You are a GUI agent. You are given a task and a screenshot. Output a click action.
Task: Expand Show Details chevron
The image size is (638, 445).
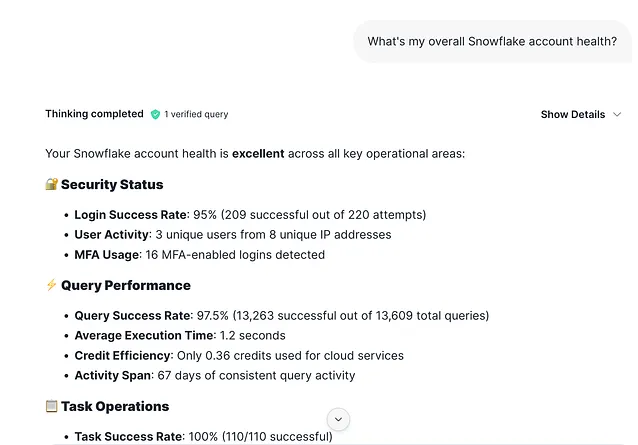click(x=617, y=115)
